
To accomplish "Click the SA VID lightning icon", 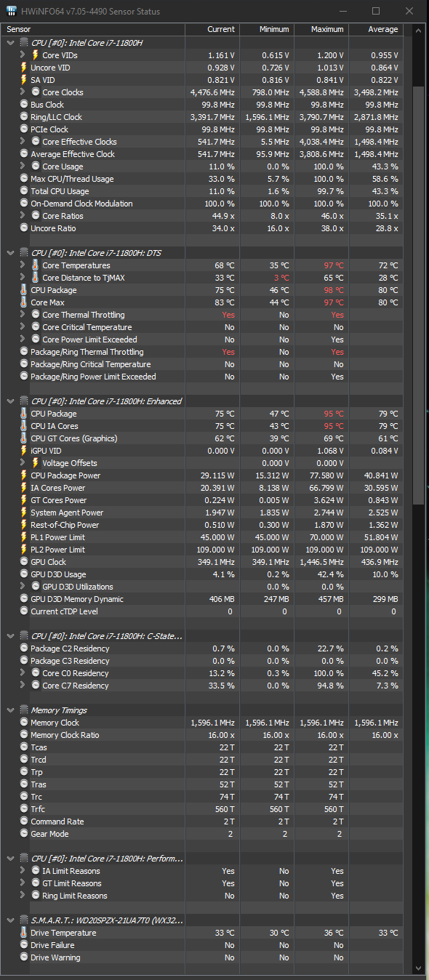I will [24, 80].
